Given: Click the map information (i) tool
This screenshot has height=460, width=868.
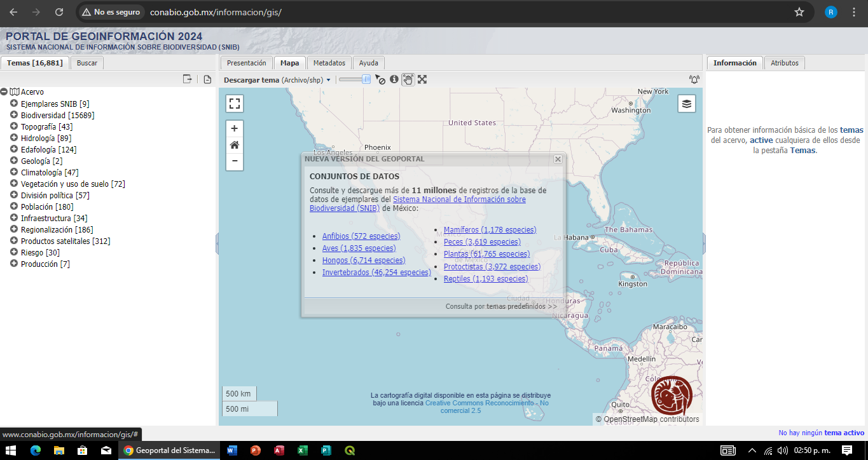Looking at the screenshot, I should 394,79.
